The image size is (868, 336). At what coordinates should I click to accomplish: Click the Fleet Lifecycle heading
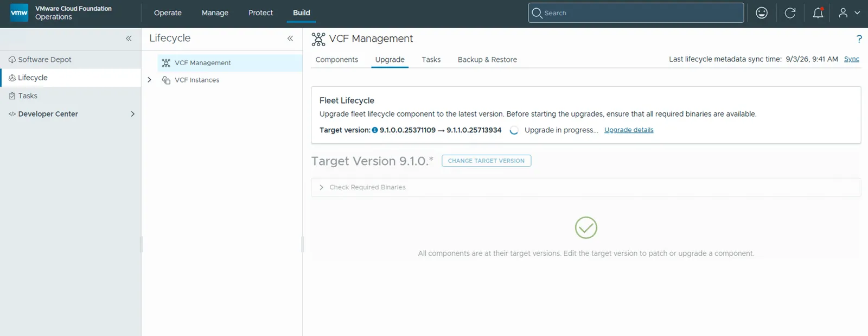click(347, 100)
